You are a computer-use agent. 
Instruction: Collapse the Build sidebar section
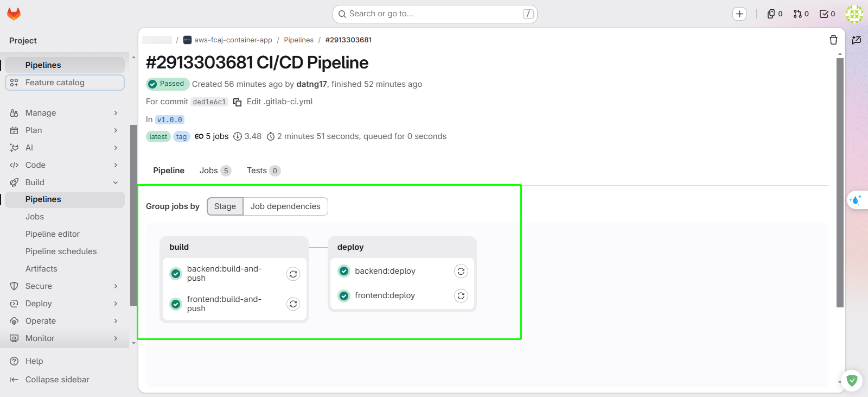point(65,182)
